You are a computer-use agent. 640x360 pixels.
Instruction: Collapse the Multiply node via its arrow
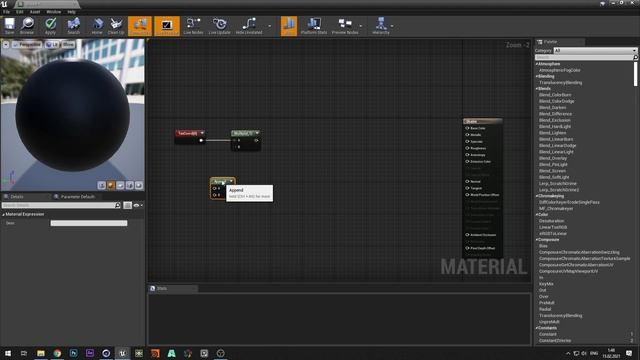(x=257, y=133)
